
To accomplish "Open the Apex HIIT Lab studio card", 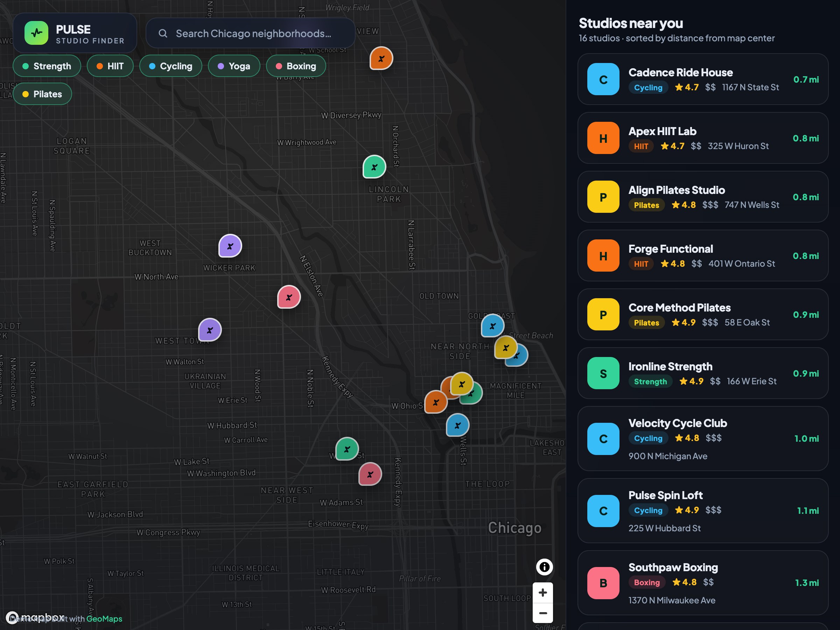I will click(702, 138).
